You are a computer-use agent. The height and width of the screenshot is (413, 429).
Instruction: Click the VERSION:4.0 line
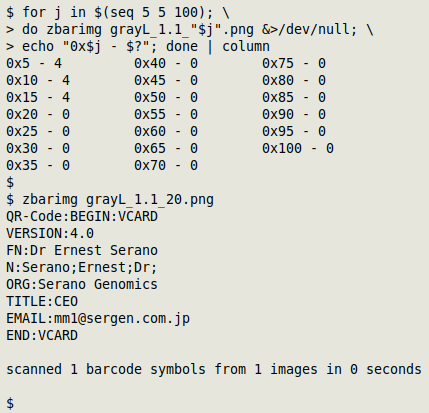tap(50, 234)
